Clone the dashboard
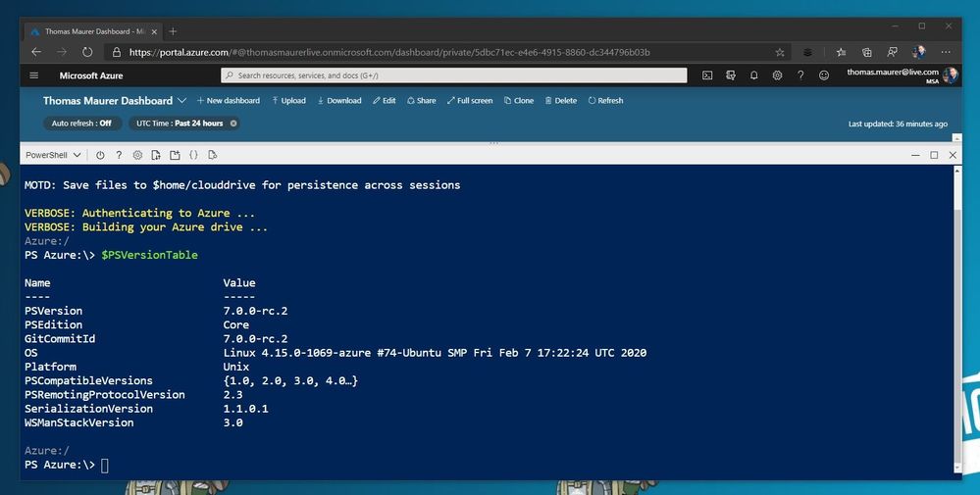Screen dimensions: 980x495 coord(519,101)
